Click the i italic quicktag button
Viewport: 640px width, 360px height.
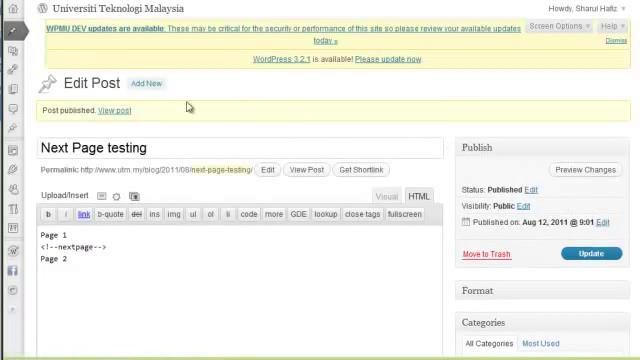pyautogui.click(x=66, y=214)
